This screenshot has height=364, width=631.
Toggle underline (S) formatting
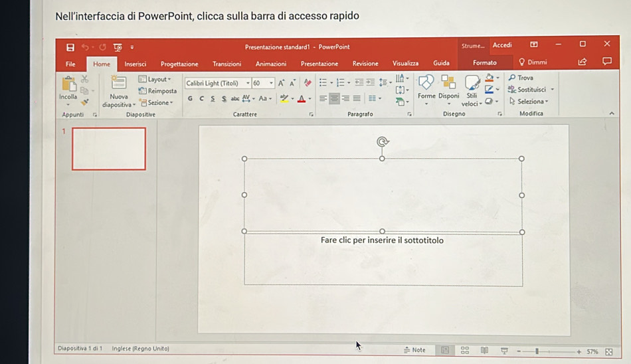(x=213, y=99)
